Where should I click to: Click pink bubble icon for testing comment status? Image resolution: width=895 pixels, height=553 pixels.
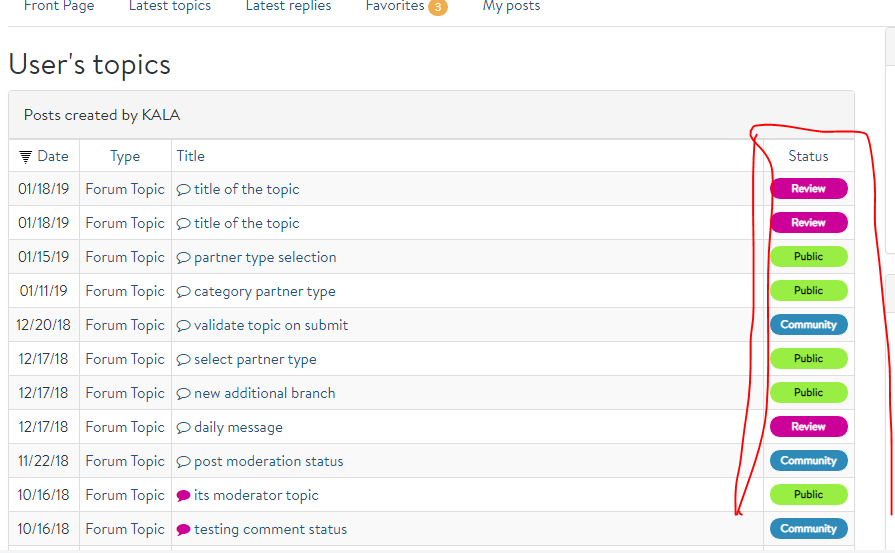click(x=183, y=530)
